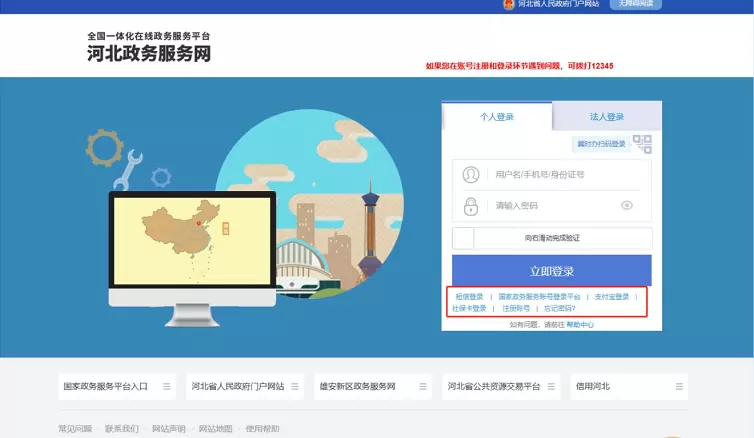Screen dimensions: 754x438
Task: Switch to 法人登录 tab
Action: (x=607, y=116)
